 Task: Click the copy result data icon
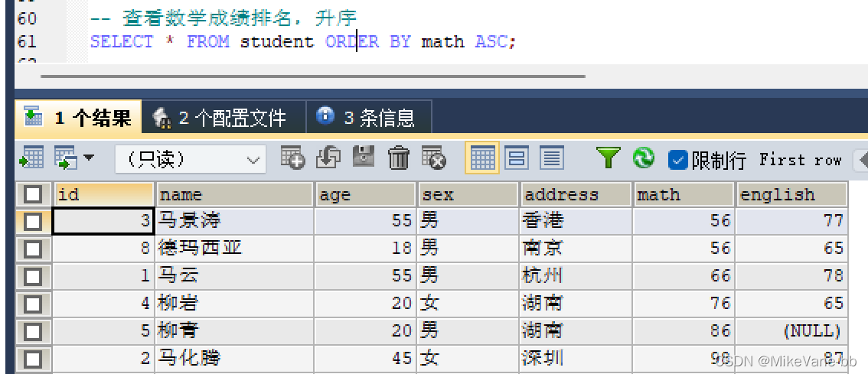tap(66, 159)
